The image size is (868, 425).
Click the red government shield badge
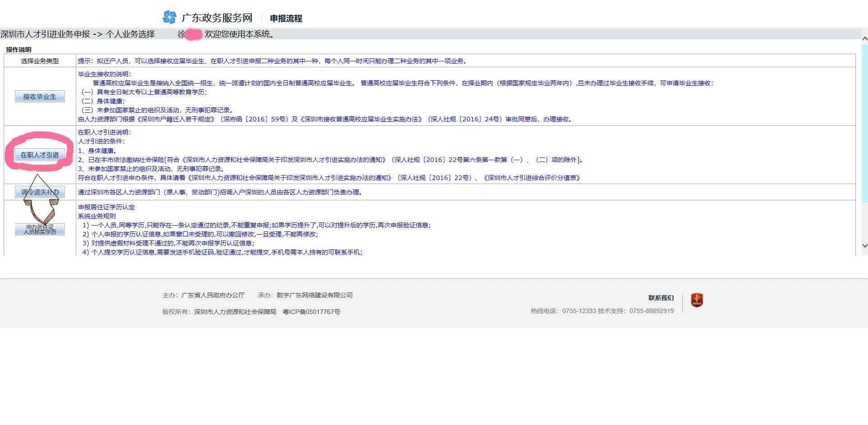(697, 300)
